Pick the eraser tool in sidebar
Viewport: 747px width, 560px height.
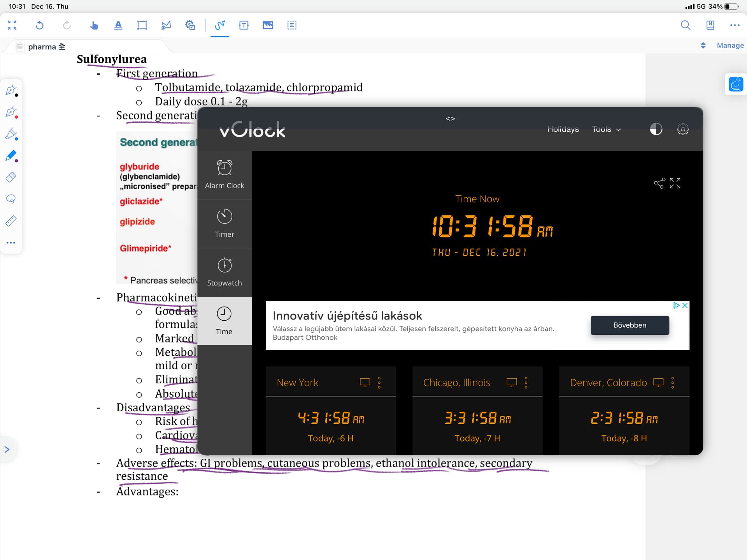click(11, 177)
